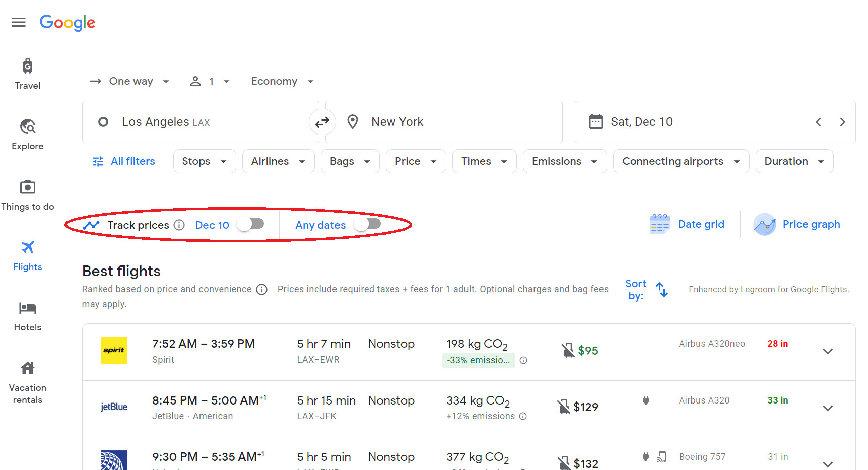This screenshot has width=868, height=470.
Task: Edit the Los Angeles LAX origin field
Action: point(201,122)
